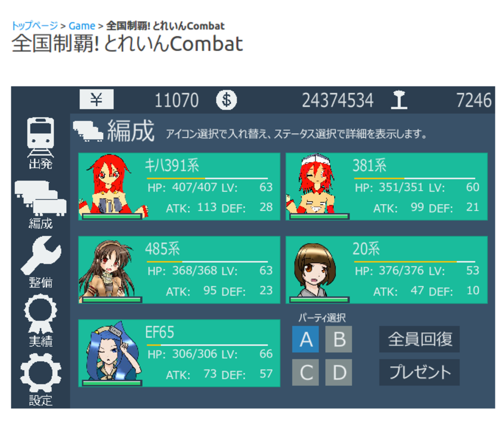The height and width of the screenshot is (424, 504).
Task: Click the 20系 experience bar
Action: pyautogui.click(x=414, y=262)
